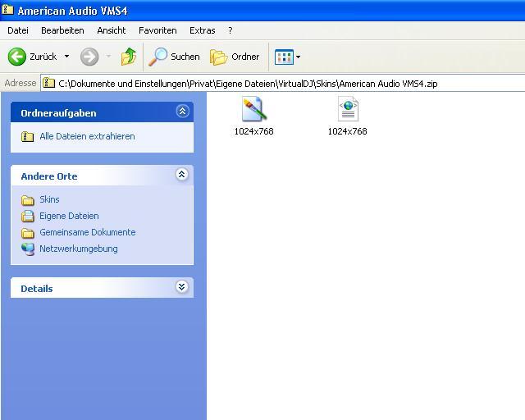Open the views dropdown arrow
Image resolution: width=525 pixels, height=420 pixels.
tap(298, 57)
